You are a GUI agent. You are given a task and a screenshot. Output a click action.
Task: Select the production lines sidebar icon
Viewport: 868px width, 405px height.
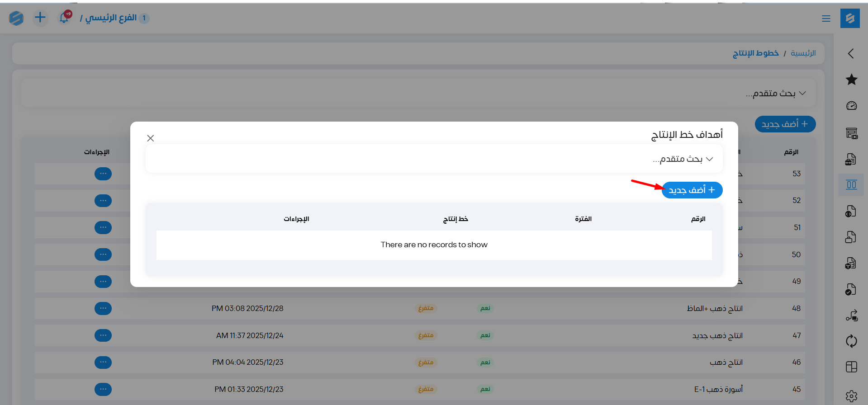point(851,185)
